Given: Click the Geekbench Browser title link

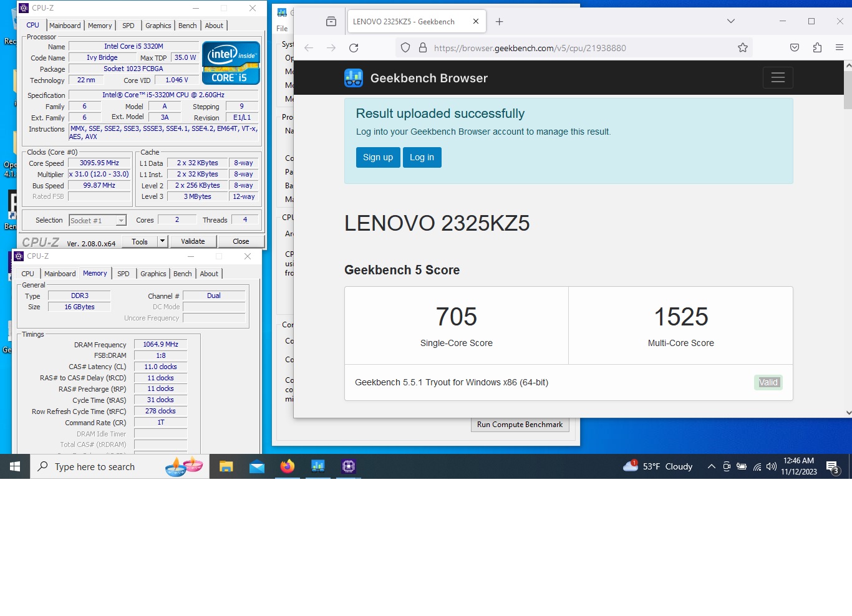Looking at the screenshot, I should [429, 78].
